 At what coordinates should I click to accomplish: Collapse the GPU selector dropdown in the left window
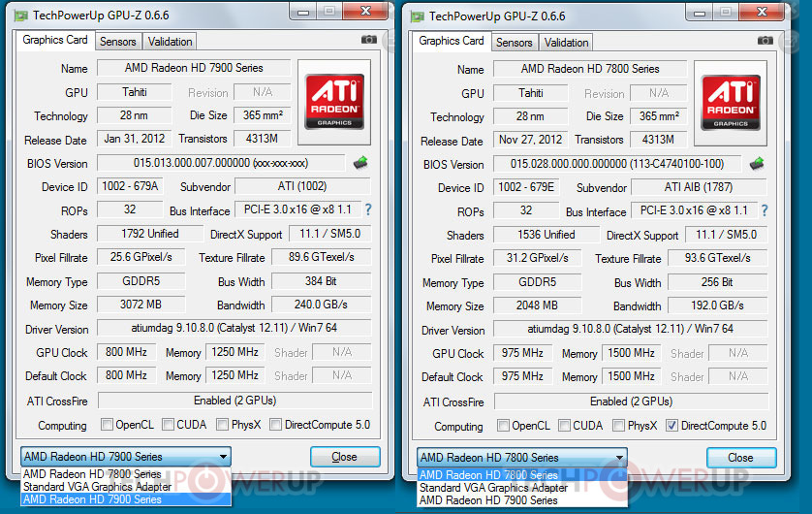point(223,457)
